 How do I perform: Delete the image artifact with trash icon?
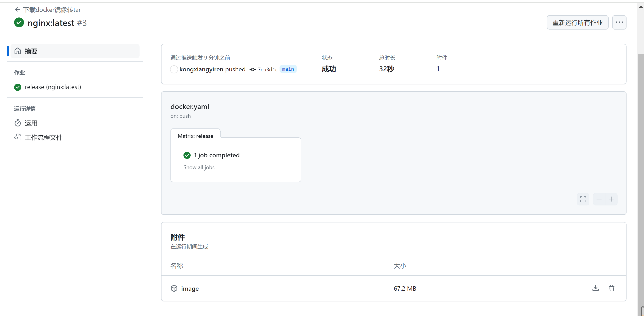612,288
